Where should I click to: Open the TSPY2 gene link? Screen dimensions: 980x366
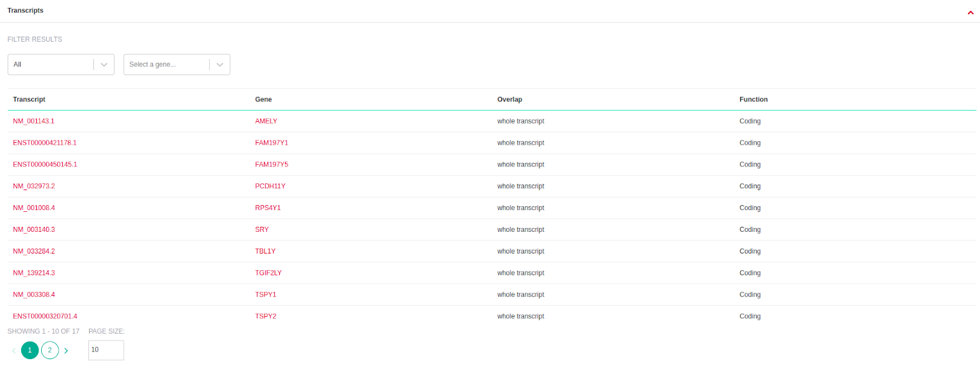(x=266, y=316)
